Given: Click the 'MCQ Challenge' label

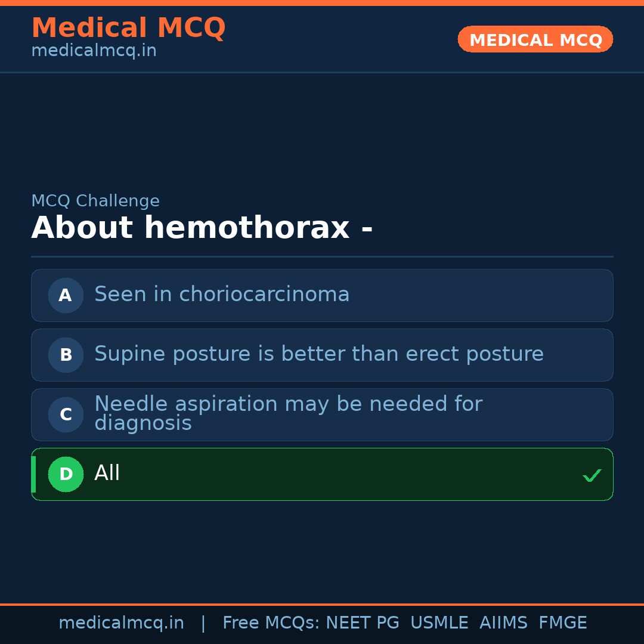Looking at the screenshot, I should (x=95, y=201).
